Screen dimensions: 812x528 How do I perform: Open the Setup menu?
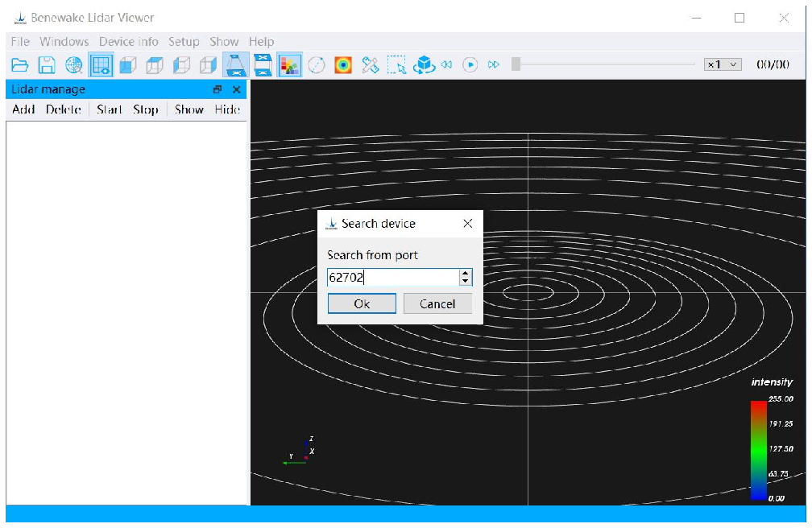click(184, 41)
